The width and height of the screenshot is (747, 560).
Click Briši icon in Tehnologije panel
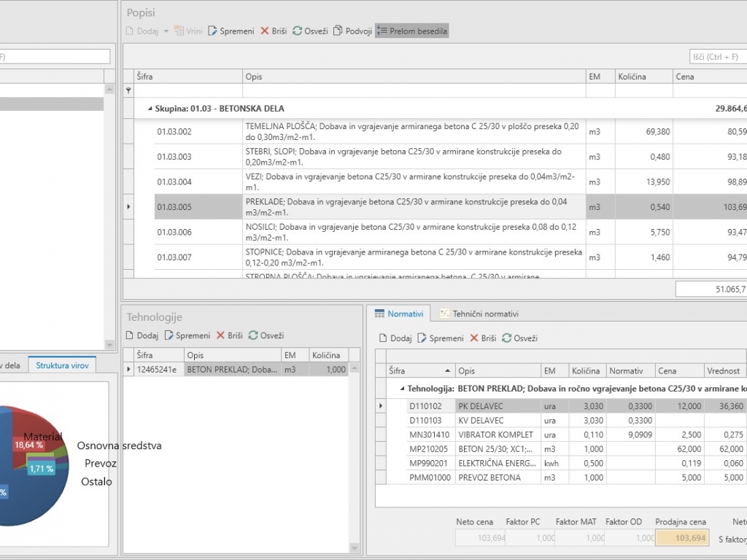[220, 335]
